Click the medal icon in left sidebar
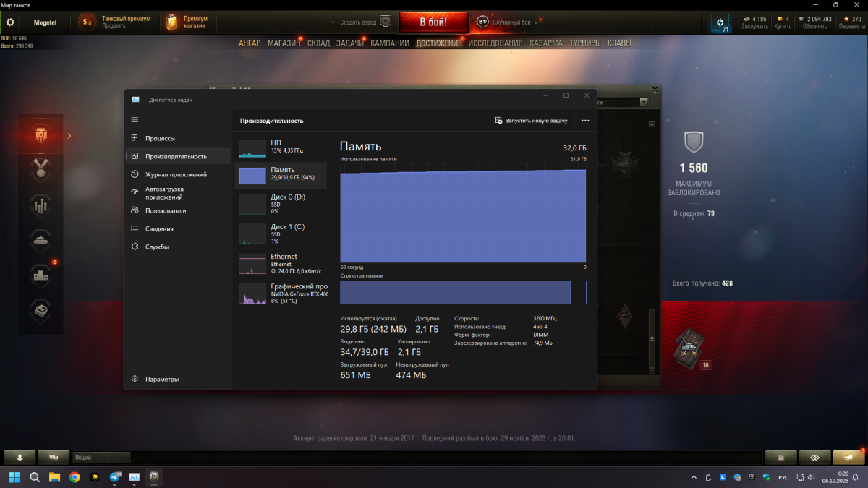 pos(40,170)
